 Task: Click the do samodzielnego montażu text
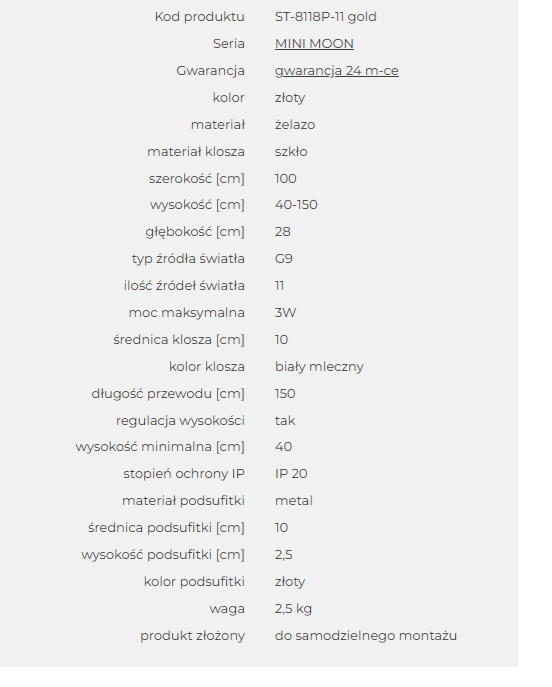pos(366,636)
